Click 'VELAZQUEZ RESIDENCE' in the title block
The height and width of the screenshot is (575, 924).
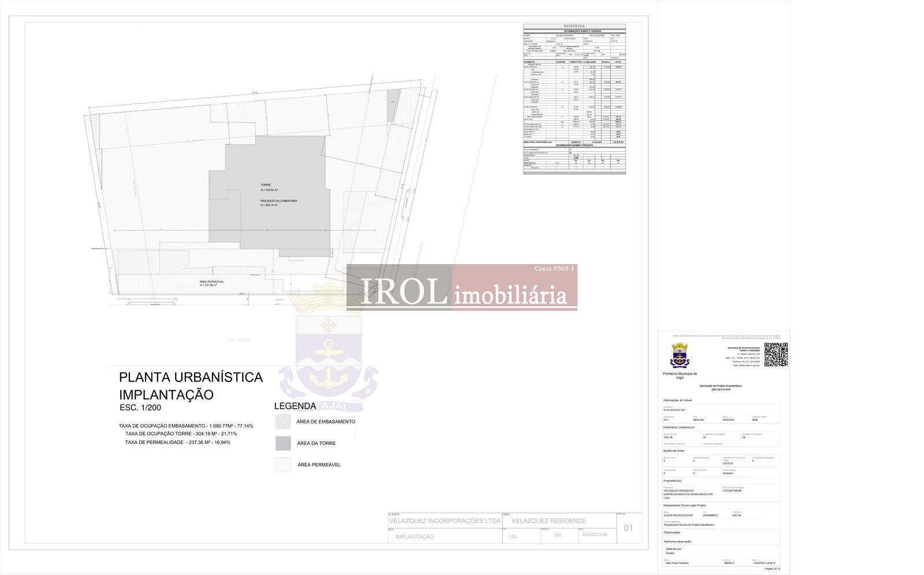tap(549, 521)
